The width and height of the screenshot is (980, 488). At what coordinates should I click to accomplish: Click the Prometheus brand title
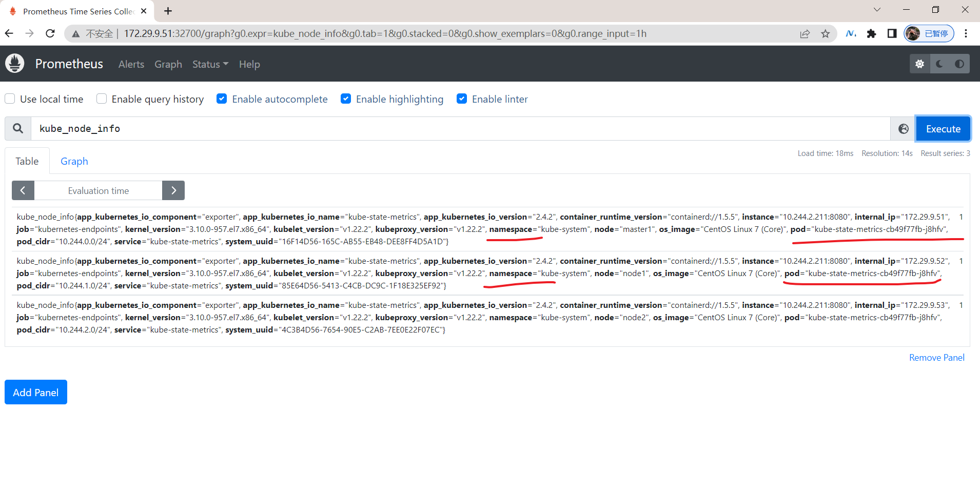pos(69,64)
